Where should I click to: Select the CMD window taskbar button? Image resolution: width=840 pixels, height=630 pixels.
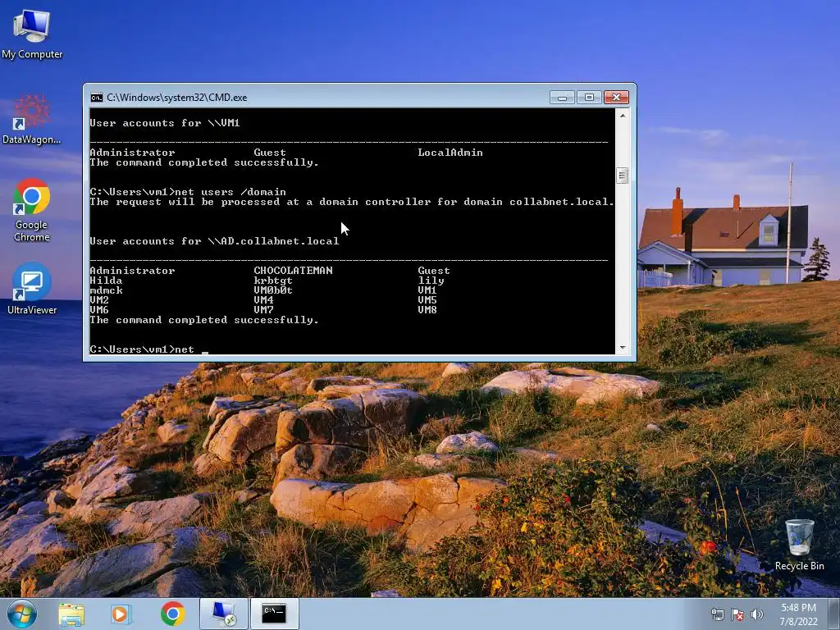pos(274,614)
